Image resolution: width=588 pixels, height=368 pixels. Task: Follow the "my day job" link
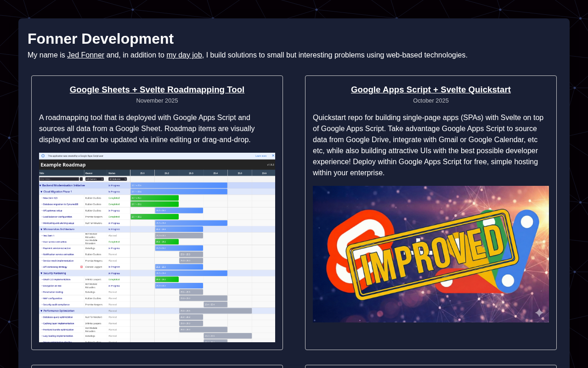pos(184,55)
